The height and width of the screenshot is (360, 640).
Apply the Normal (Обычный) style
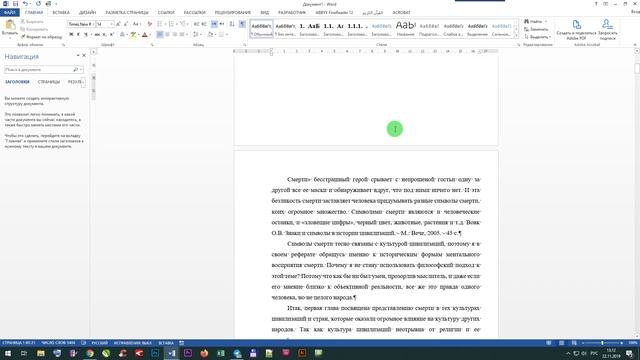(261, 29)
